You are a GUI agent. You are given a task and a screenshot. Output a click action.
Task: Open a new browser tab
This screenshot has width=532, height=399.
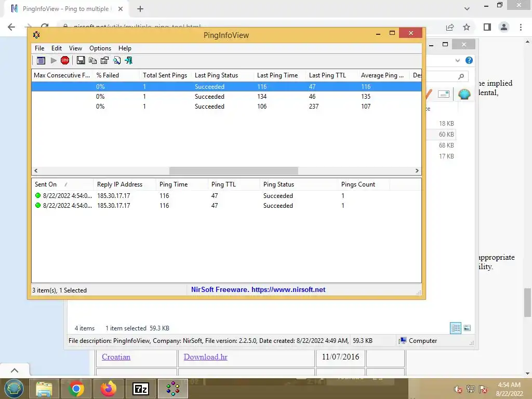pyautogui.click(x=140, y=9)
